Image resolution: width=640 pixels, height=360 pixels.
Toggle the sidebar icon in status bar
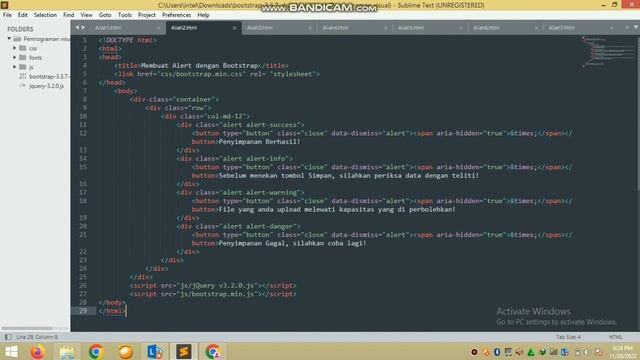point(8,337)
